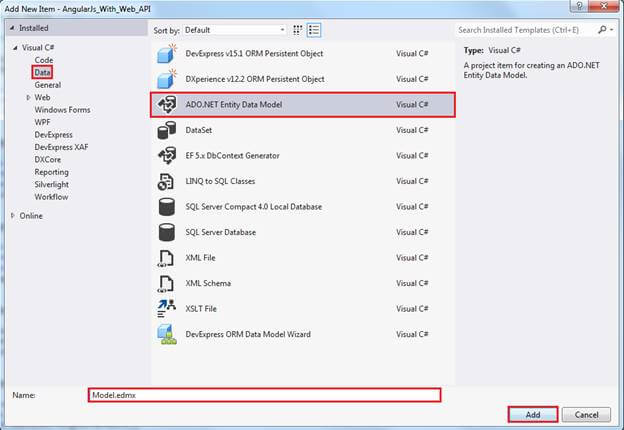Select the Online category label

31,216
